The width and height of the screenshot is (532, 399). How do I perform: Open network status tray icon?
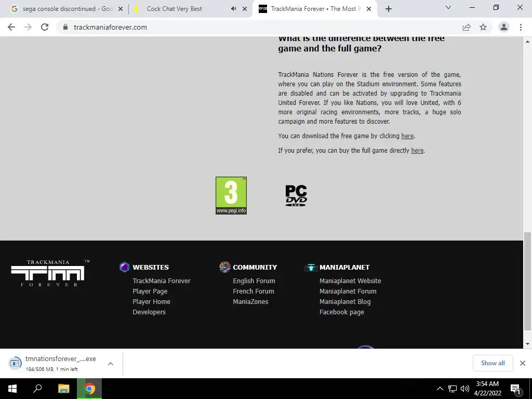(x=453, y=389)
